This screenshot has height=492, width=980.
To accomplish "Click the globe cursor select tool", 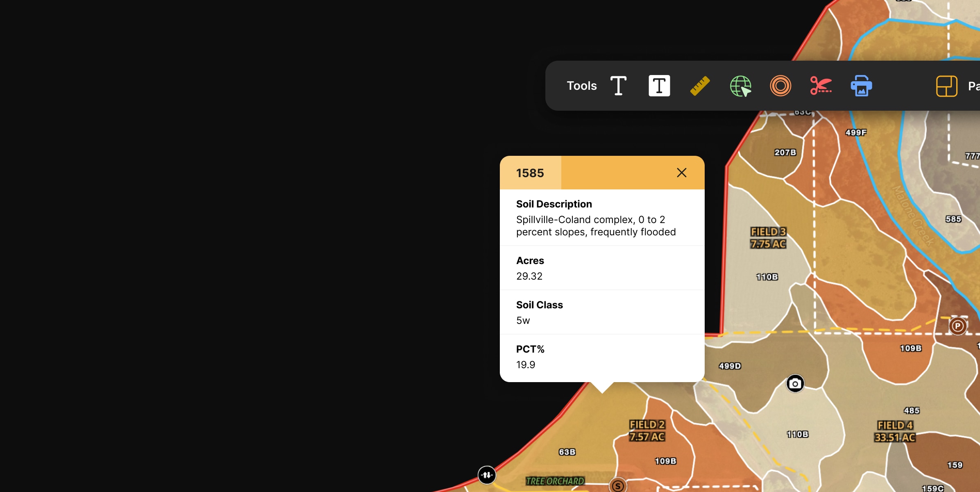I will pyautogui.click(x=740, y=86).
